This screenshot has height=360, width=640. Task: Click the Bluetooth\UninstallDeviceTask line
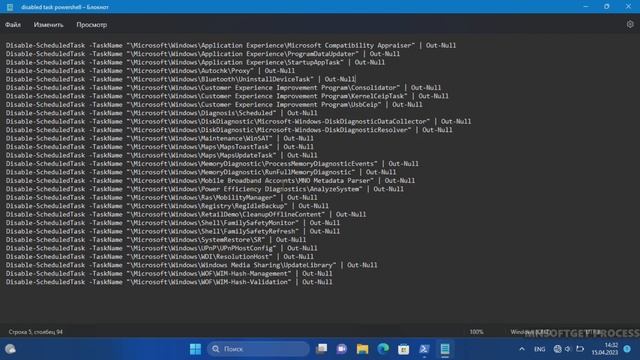pyautogui.click(x=180, y=79)
